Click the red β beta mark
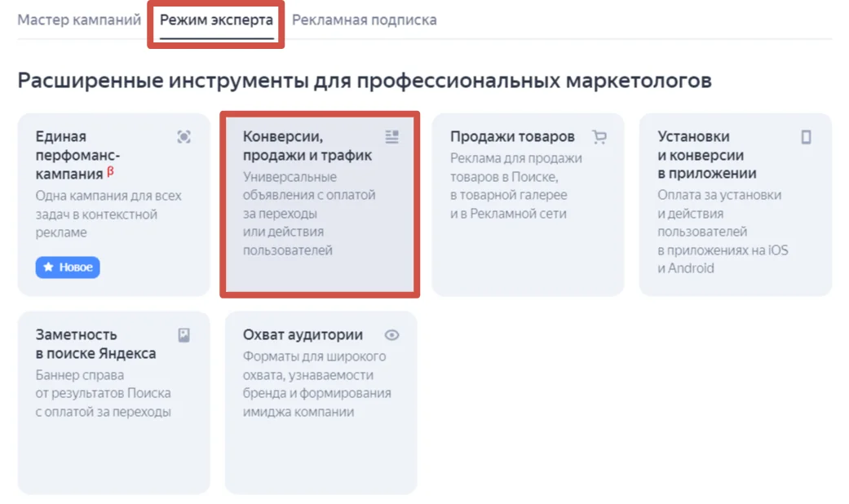Viewport: 849px width, 504px height. [x=110, y=171]
